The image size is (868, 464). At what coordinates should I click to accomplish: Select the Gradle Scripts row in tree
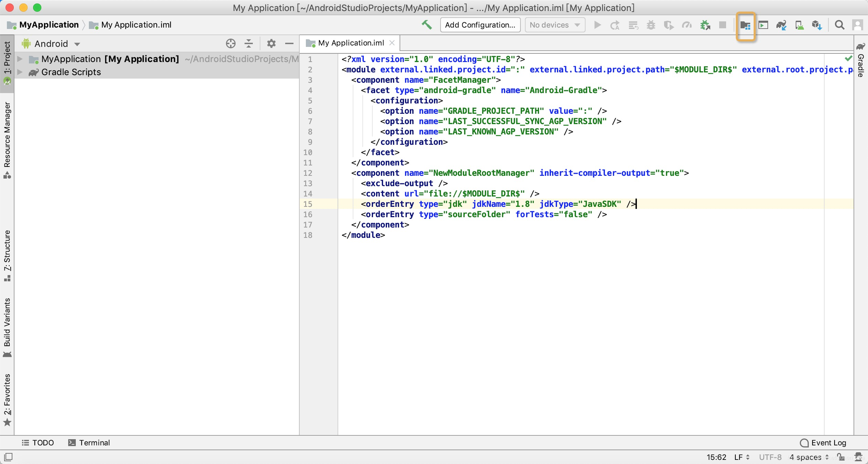point(157,72)
